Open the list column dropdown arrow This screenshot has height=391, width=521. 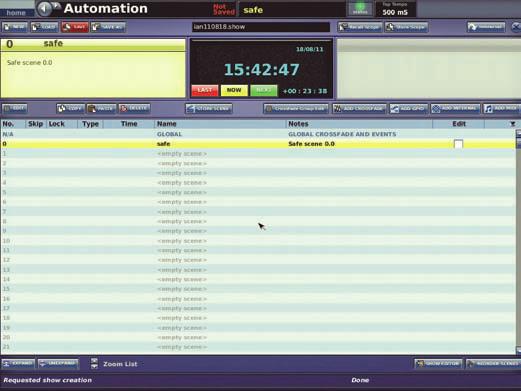click(513, 124)
